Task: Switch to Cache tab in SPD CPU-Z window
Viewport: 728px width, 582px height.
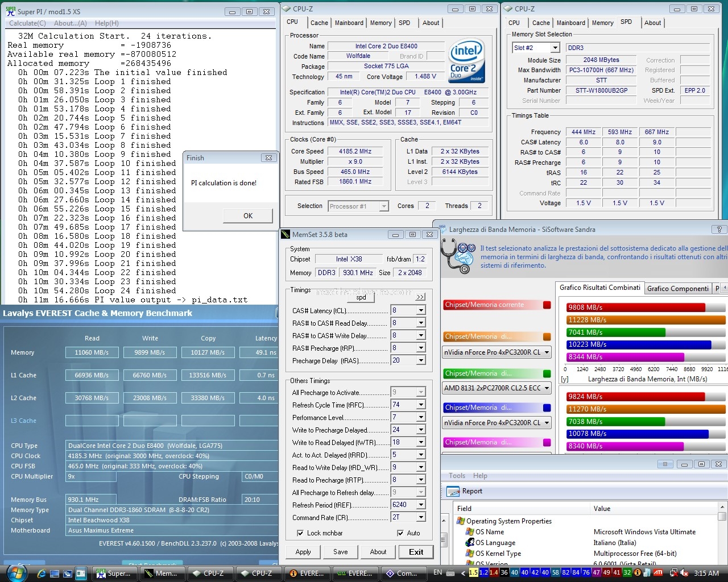Action: click(x=541, y=23)
